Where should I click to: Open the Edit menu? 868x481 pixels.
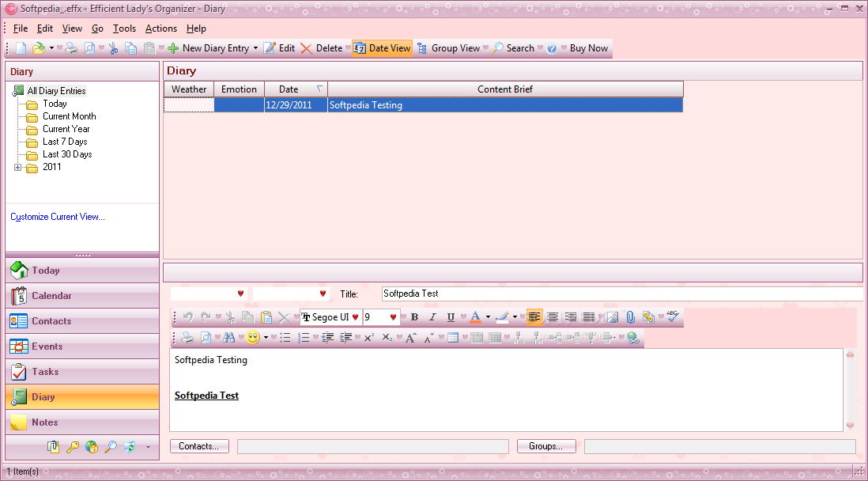[x=45, y=28]
